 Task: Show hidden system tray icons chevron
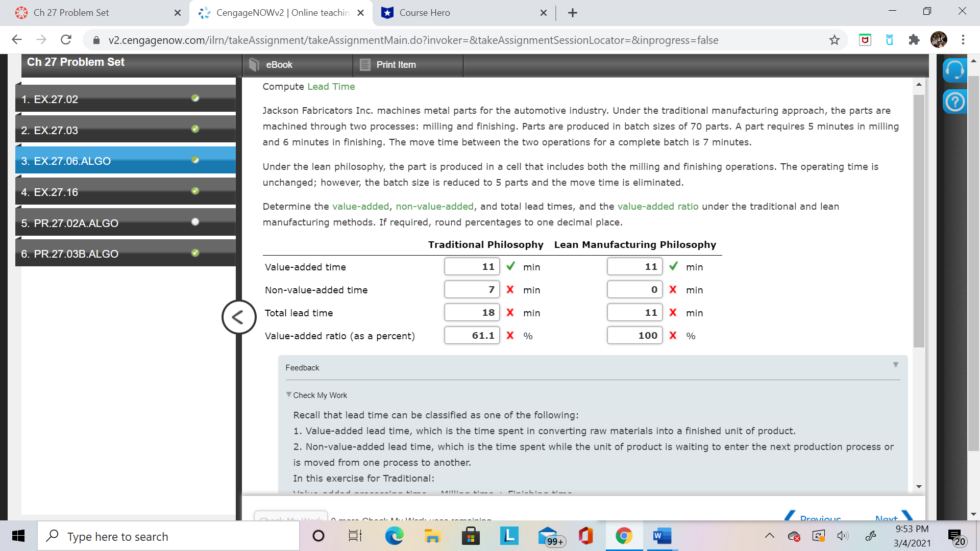[769, 536]
